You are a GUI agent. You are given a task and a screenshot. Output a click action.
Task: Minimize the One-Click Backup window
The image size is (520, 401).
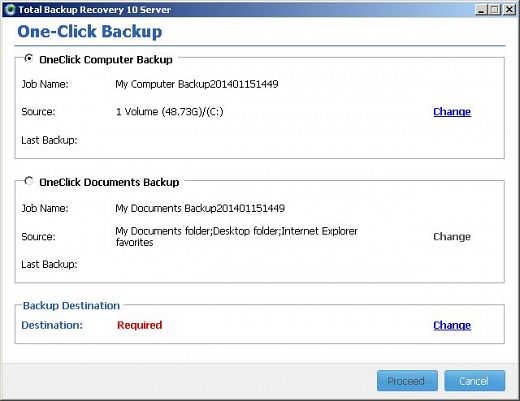pyautogui.click(x=481, y=9)
